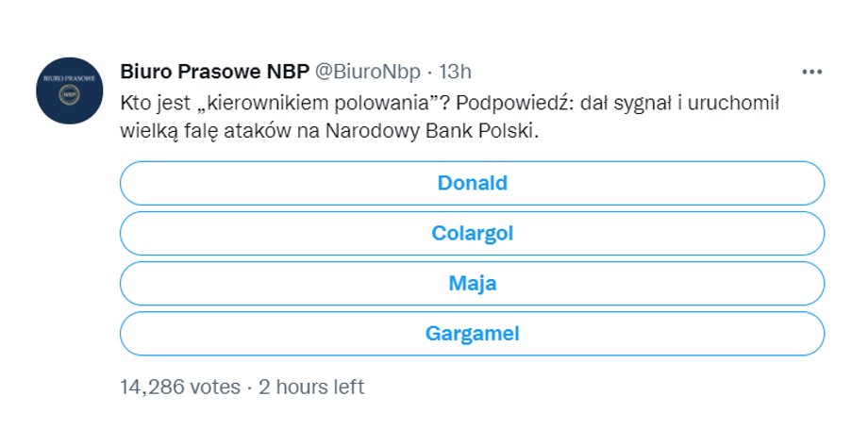Vote for Donald in the poll

[x=472, y=183]
